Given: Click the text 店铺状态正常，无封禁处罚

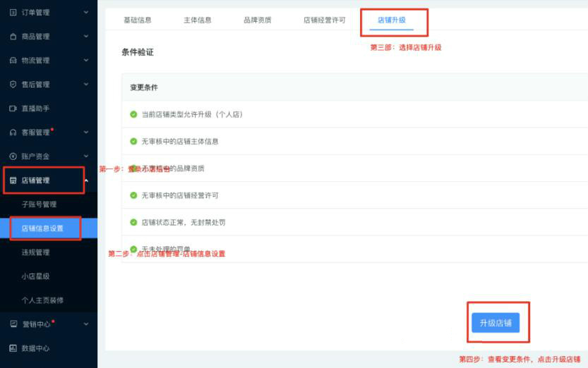Looking at the screenshot, I should (x=184, y=222).
